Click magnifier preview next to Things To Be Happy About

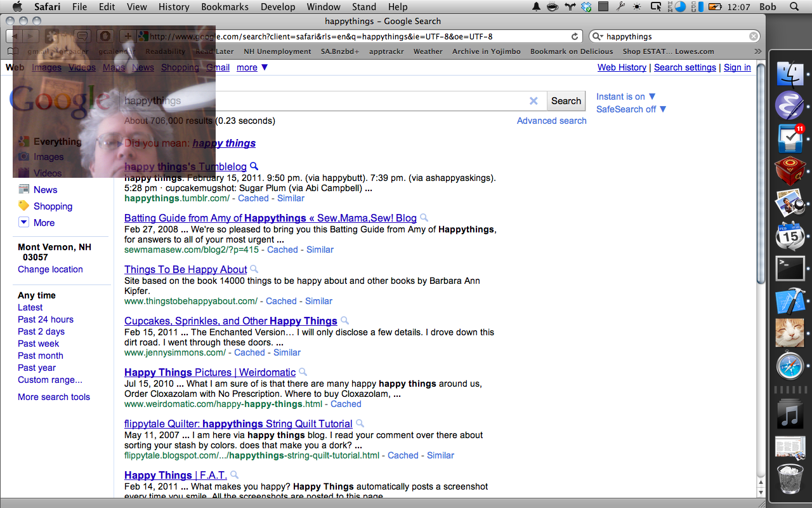click(254, 269)
